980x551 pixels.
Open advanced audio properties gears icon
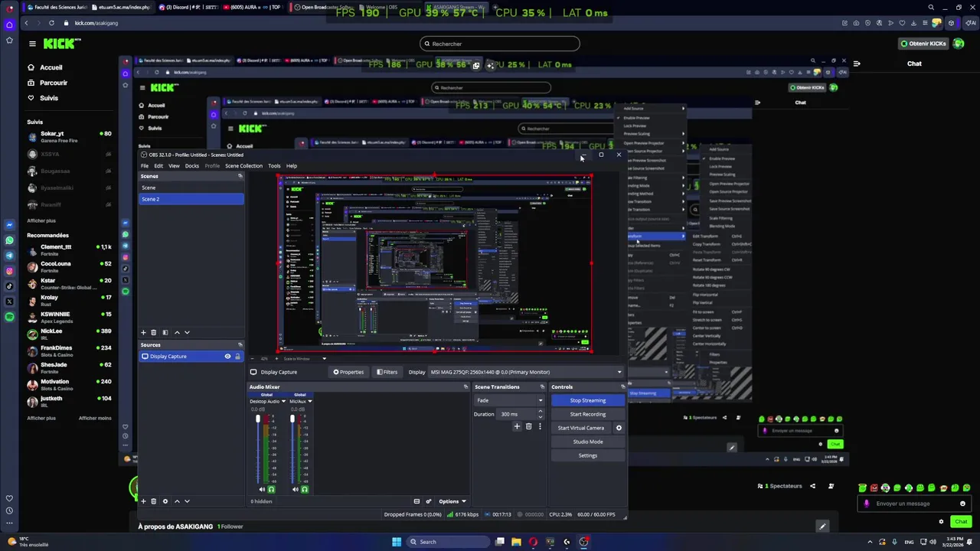428,501
